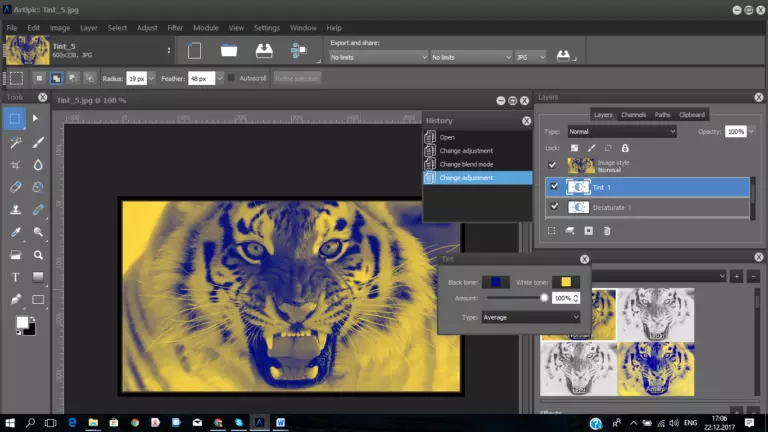Click the Refine selection button
The height and width of the screenshot is (432, 768).
297,77
